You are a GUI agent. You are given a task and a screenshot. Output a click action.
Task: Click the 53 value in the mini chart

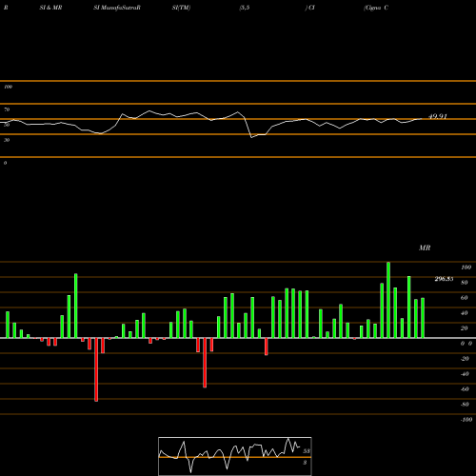(x=307, y=451)
